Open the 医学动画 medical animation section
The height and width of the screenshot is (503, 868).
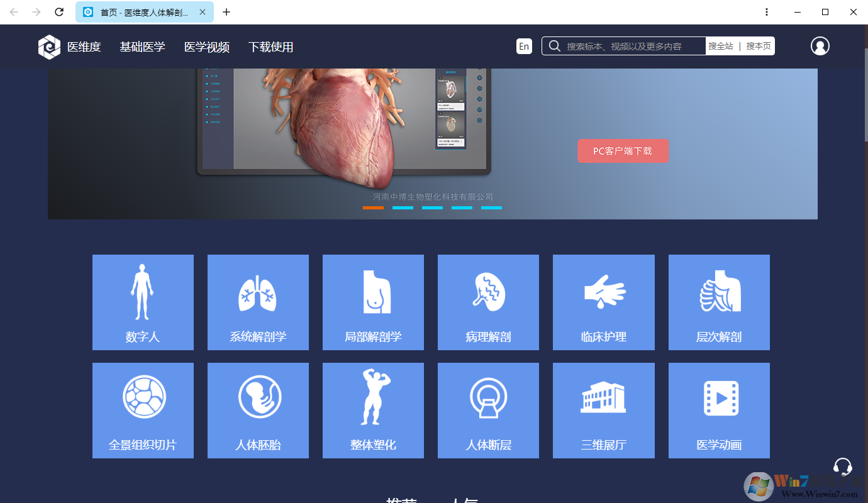pyautogui.click(x=719, y=411)
